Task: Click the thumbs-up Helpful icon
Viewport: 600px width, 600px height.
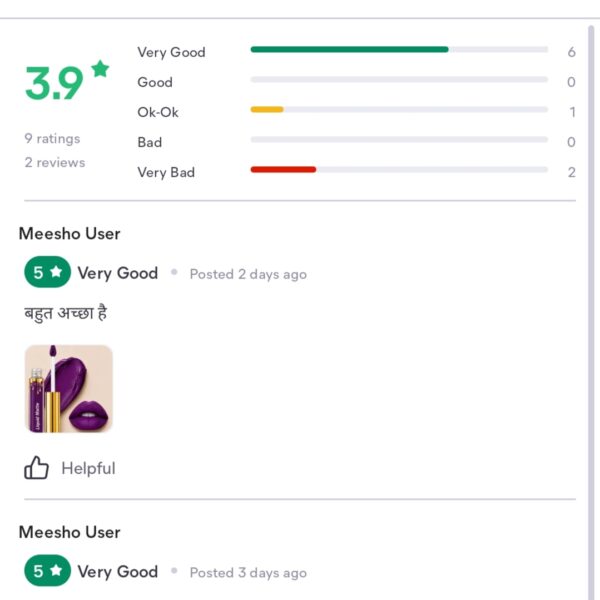Action: pyautogui.click(x=36, y=468)
